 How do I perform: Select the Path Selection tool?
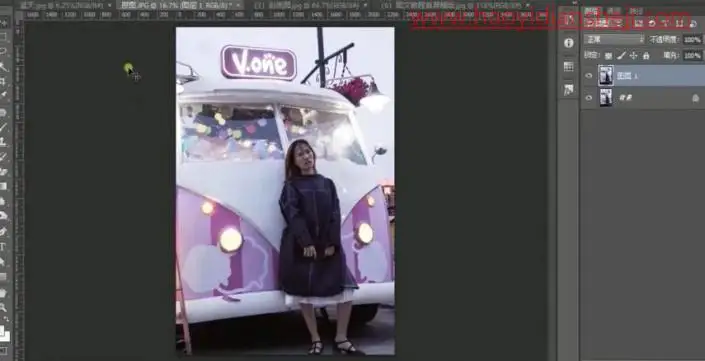4,261
